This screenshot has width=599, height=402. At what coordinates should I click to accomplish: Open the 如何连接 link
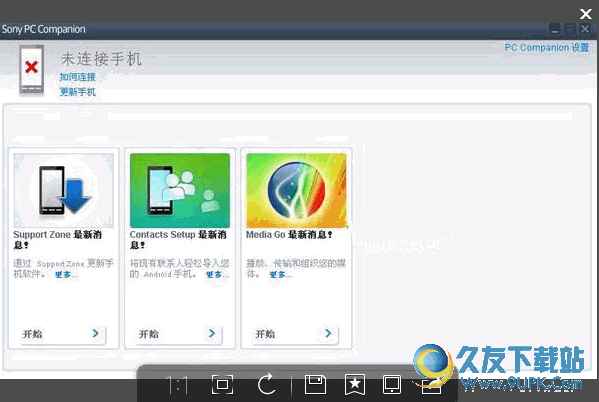click(78, 77)
